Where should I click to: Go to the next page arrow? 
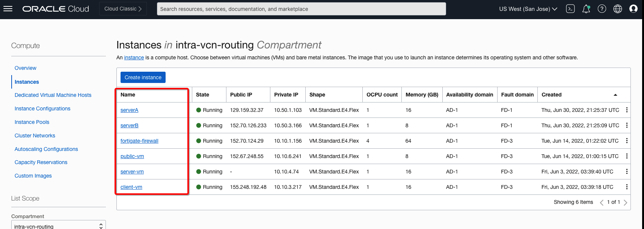tap(625, 202)
